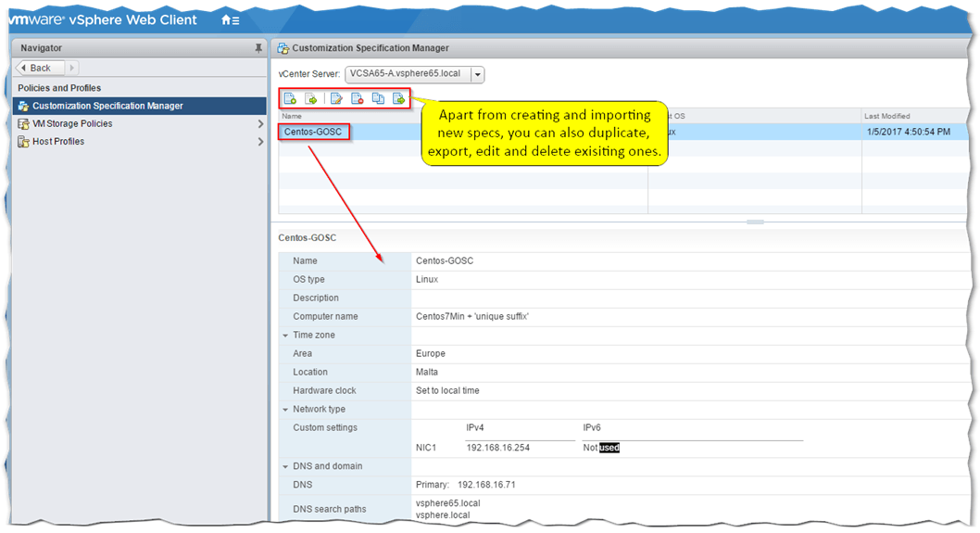The width and height of the screenshot is (980, 533).
Task: Expand VM Storage Policies chevron
Action: pos(260,124)
